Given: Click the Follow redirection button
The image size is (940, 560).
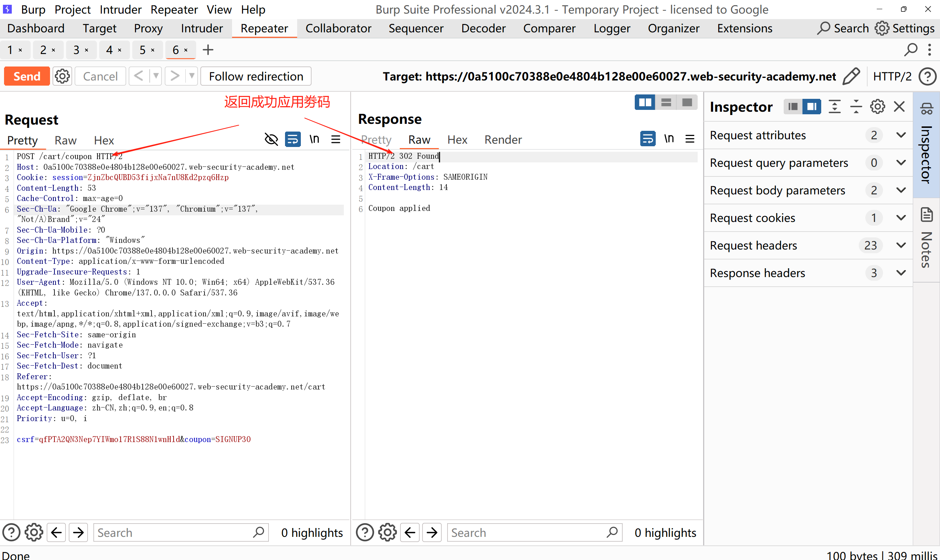Looking at the screenshot, I should pos(256,76).
